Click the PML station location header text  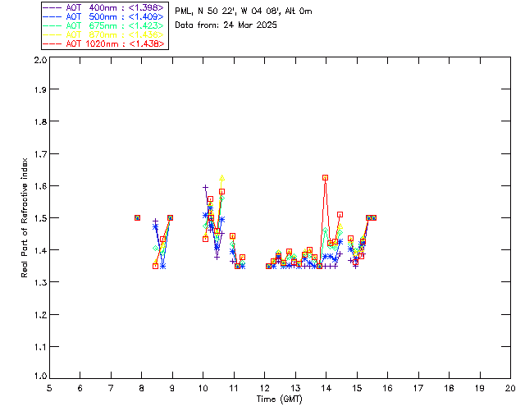pos(244,11)
